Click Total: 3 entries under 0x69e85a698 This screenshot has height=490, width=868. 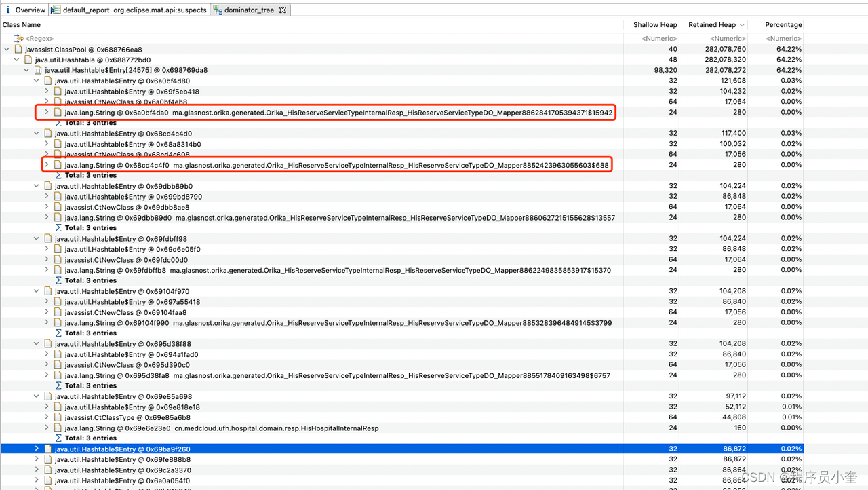(91, 438)
